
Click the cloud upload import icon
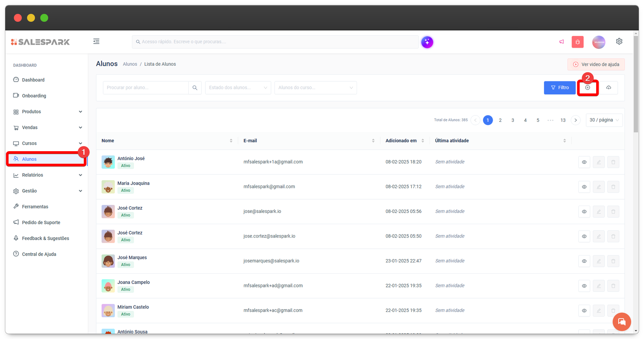(609, 88)
